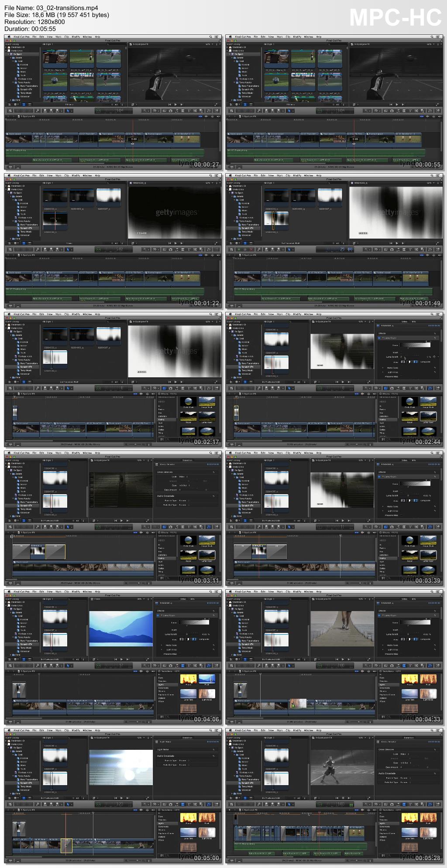The width and height of the screenshot is (447, 868).
Task: Open Modify menu in 00:02:44 frame
Action: click(x=297, y=314)
